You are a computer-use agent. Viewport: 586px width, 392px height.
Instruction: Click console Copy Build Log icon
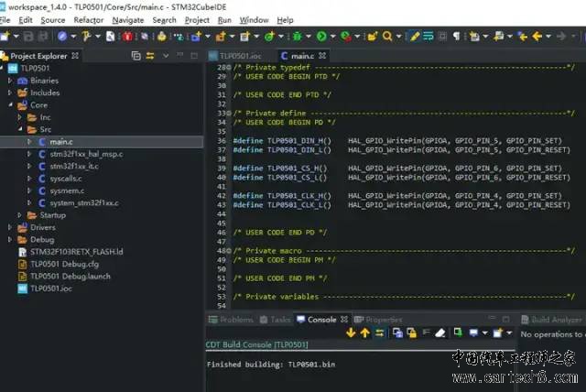[x=397, y=332]
